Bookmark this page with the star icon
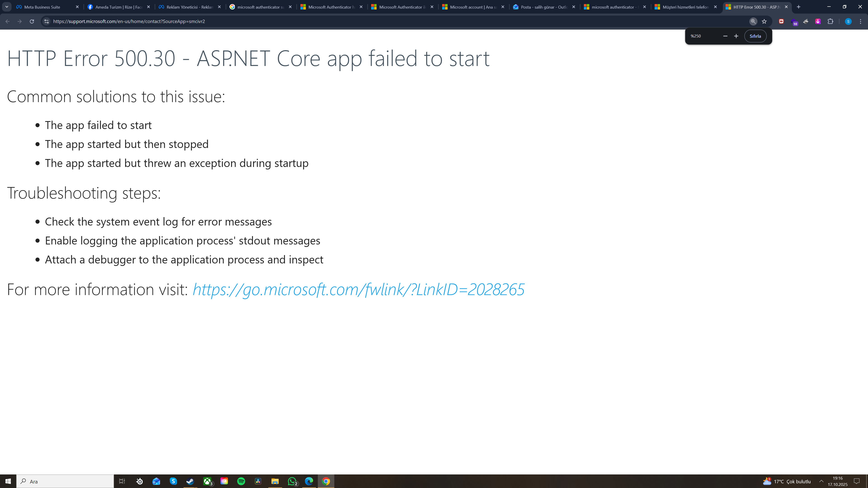This screenshot has height=488, width=868. tap(764, 21)
